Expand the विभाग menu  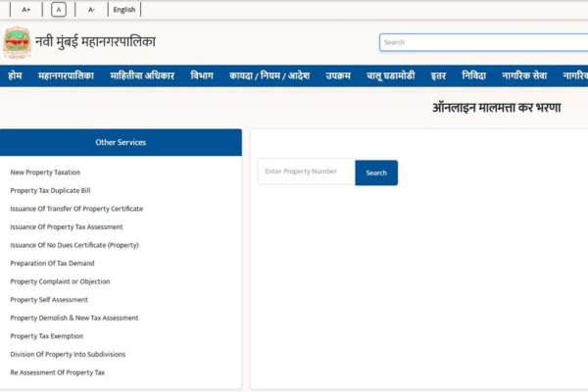pos(202,75)
